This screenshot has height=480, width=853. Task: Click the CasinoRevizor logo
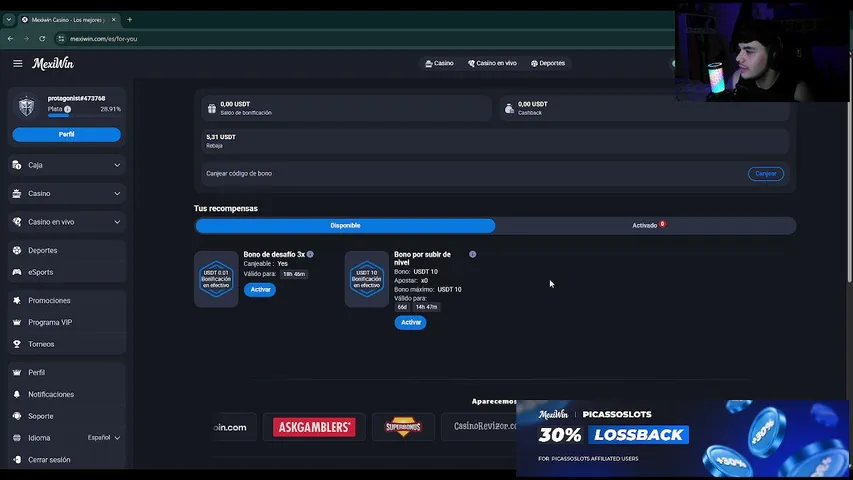[485, 426]
